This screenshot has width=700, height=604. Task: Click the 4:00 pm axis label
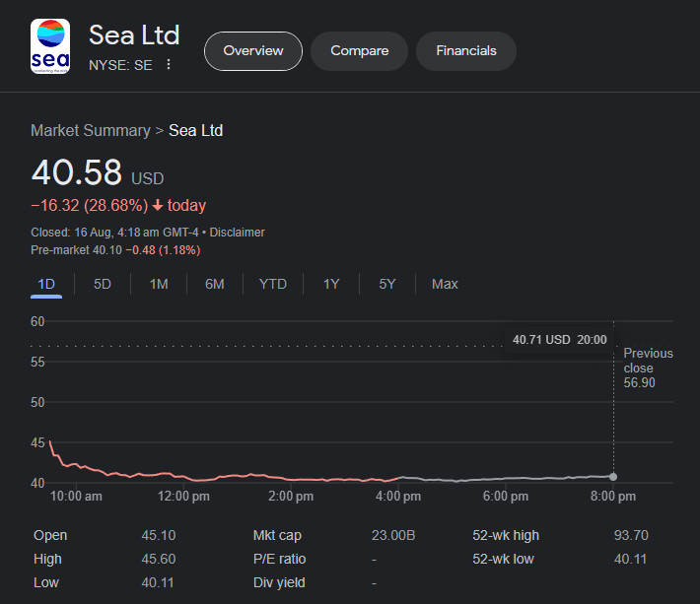tap(398, 497)
